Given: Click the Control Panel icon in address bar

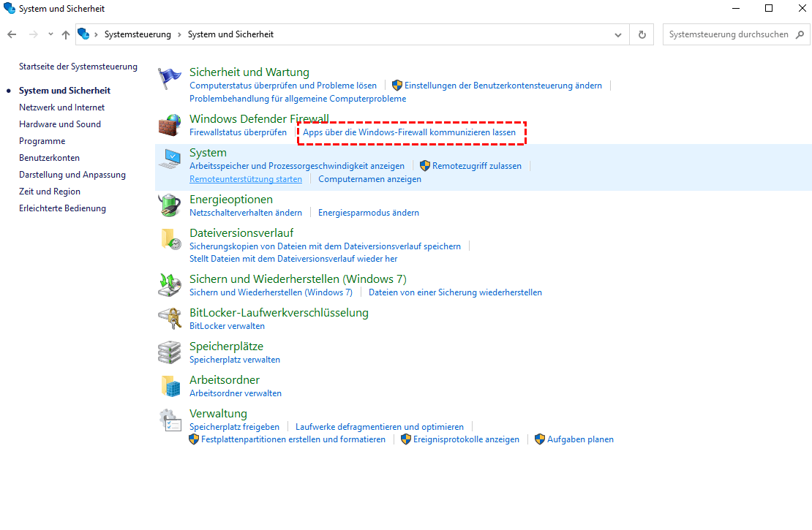Looking at the screenshot, I should (83, 34).
